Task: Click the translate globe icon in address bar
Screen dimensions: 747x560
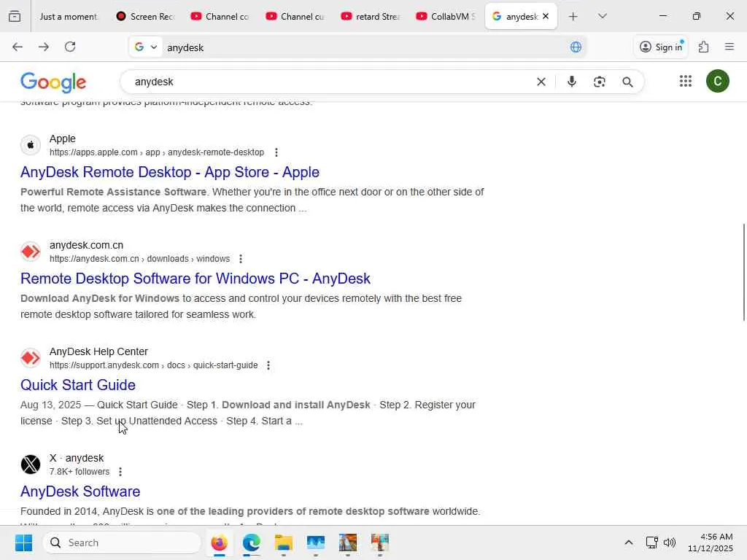Action: 576,47
